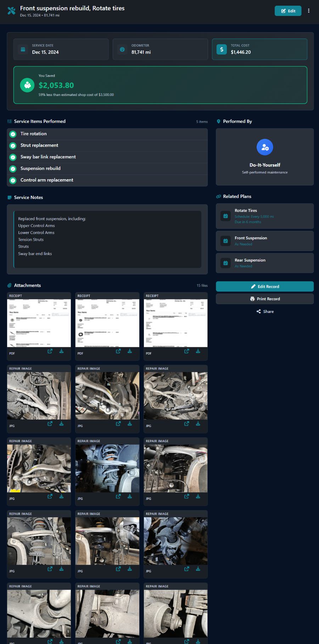Click the list icon beside Service Items Performed

click(10, 121)
